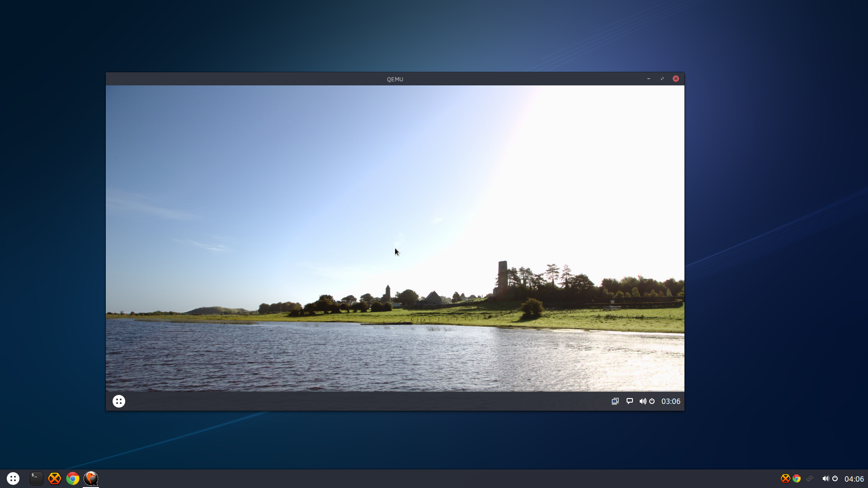868x488 pixels.
Task: Maximize the QEMU window
Action: (662, 79)
